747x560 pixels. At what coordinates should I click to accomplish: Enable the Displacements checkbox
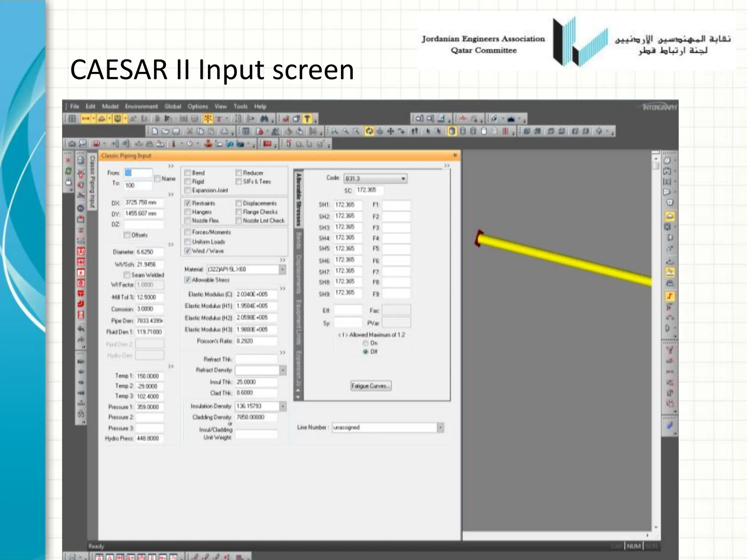pyautogui.click(x=239, y=203)
